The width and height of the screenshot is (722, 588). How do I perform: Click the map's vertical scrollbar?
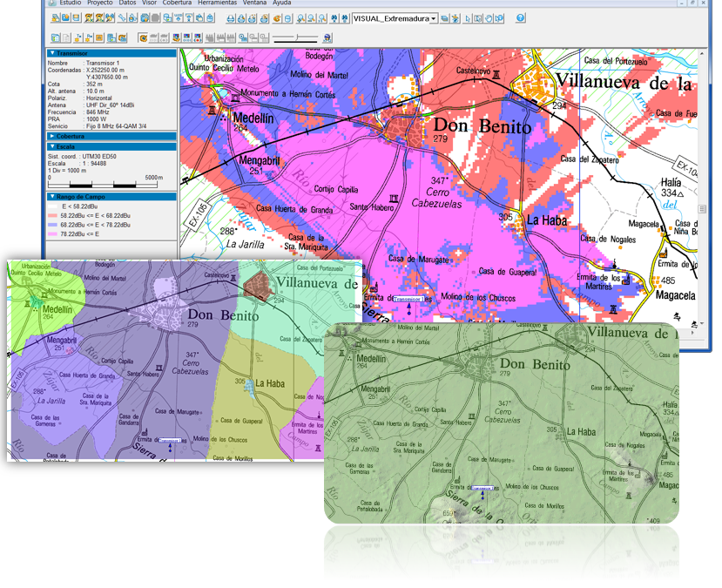pyautogui.click(x=702, y=189)
